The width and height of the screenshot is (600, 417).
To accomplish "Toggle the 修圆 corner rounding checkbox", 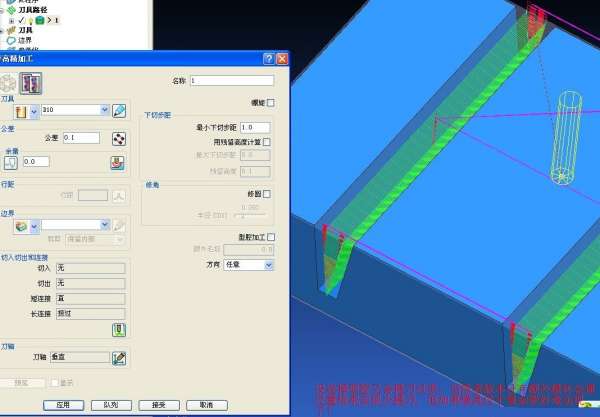I will [x=267, y=194].
